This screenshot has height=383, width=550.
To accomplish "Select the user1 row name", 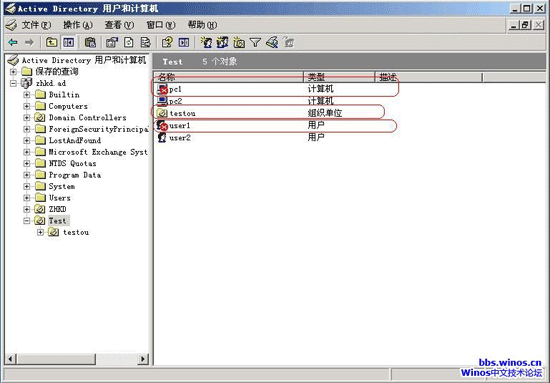I will tap(180, 126).
